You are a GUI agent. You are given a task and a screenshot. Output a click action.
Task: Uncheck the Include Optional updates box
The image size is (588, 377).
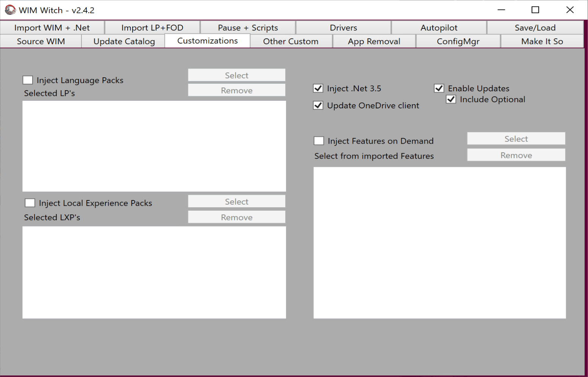pos(451,100)
